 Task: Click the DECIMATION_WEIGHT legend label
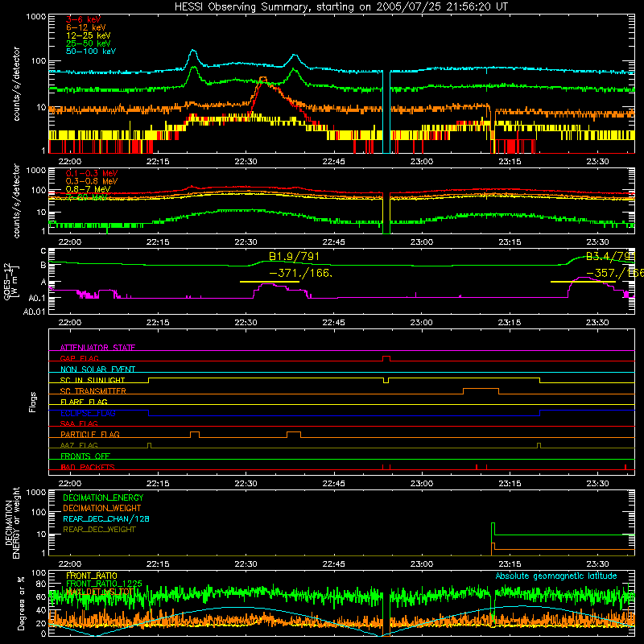click(102, 508)
